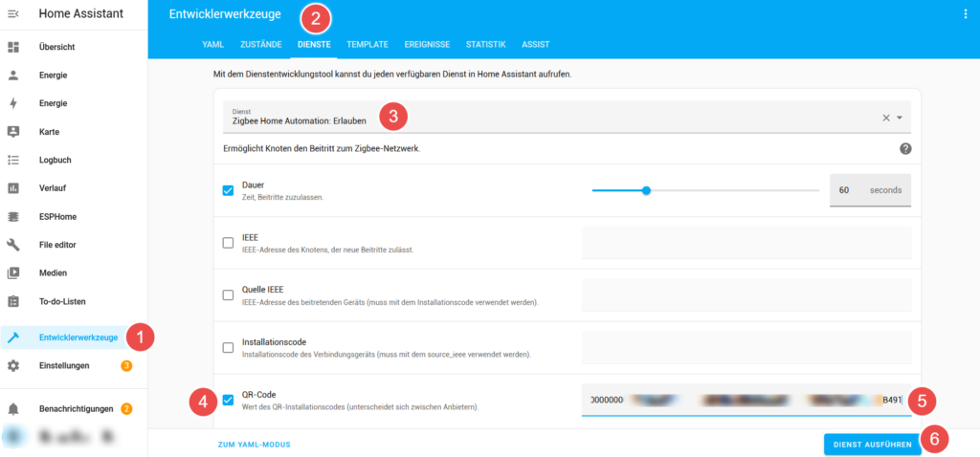Switch to the Statistik tab

[x=485, y=44]
